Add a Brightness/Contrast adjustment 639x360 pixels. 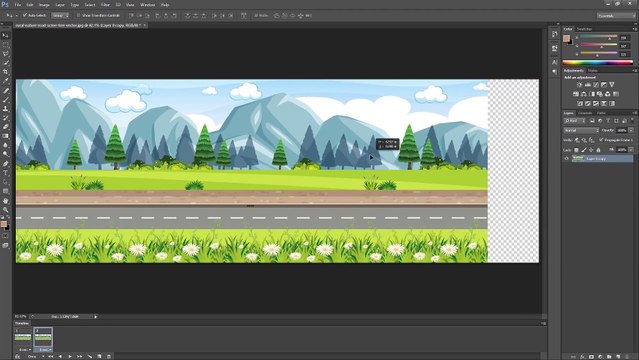point(580,85)
